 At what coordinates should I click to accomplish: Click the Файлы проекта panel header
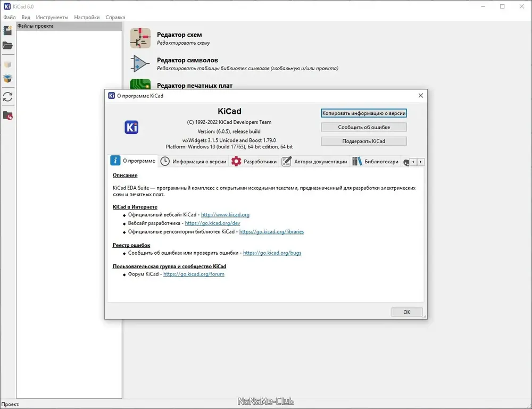[x=69, y=26]
